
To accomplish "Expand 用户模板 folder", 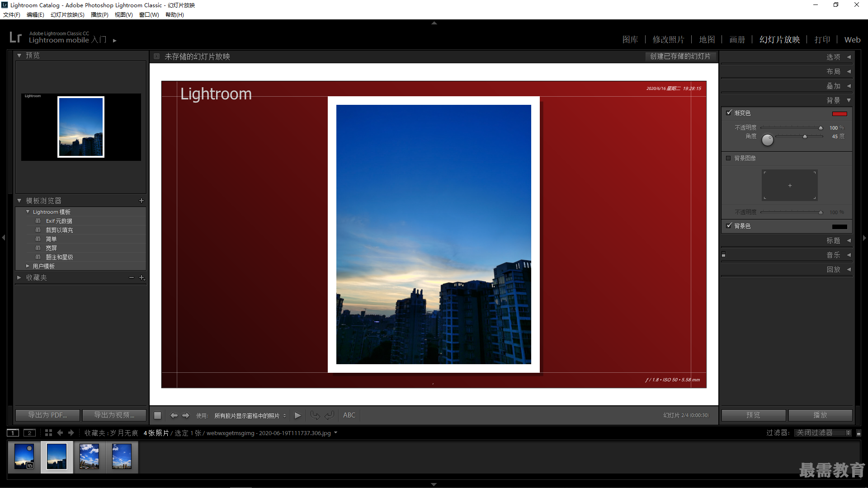I will pos(28,266).
